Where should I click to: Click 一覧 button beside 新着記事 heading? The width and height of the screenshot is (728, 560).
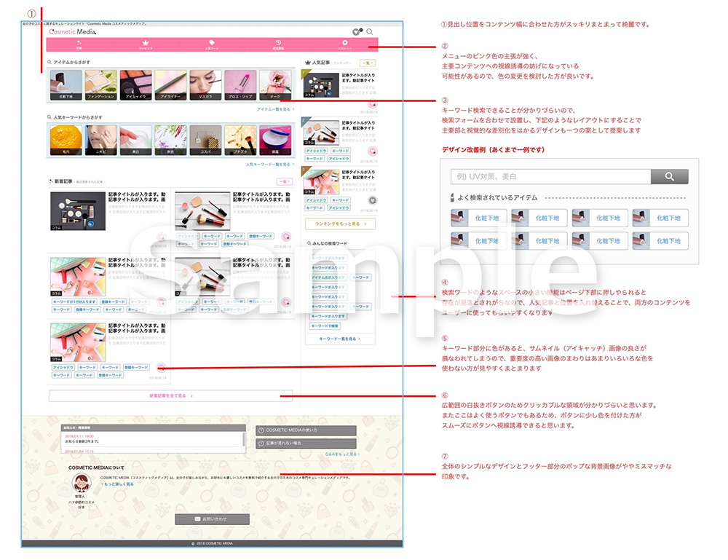[x=284, y=181]
